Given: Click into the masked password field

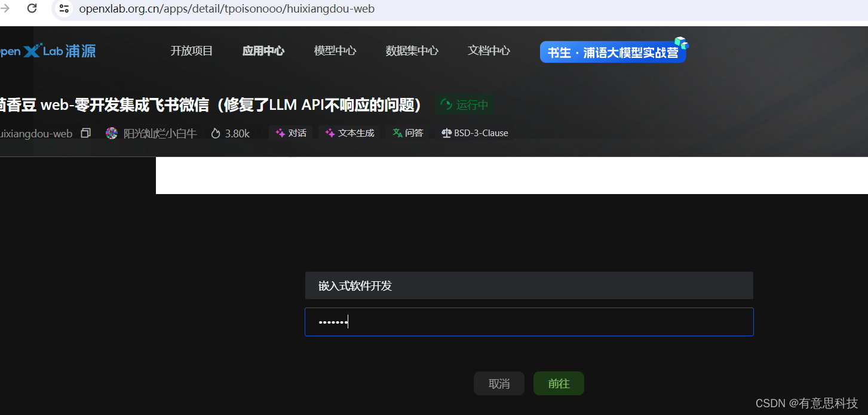Looking at the screenshot, I should coord(529,322).
